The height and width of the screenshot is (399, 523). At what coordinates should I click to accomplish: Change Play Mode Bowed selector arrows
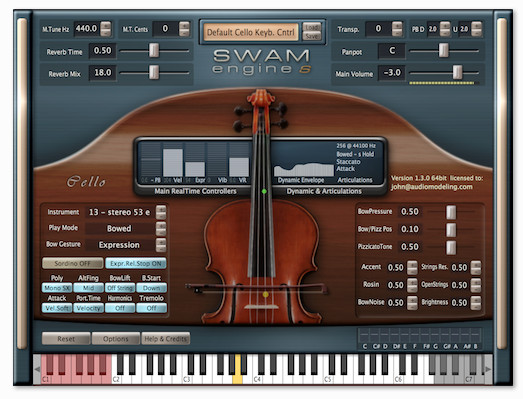[x=161, y=229]
